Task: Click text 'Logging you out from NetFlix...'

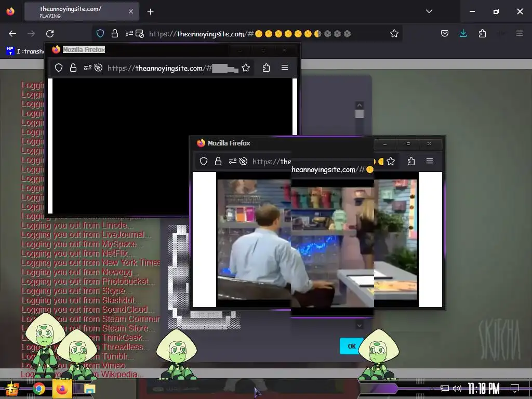Action: click(x=78, y=254)
